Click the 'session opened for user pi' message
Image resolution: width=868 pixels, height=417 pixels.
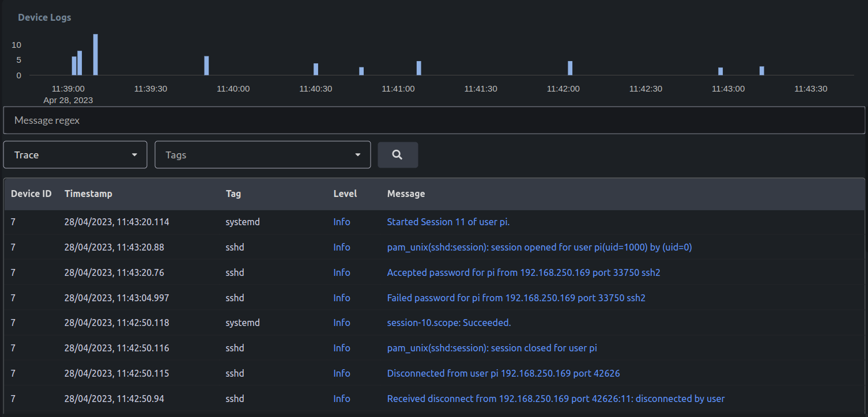pyautogui.click(x=539, y=247)
